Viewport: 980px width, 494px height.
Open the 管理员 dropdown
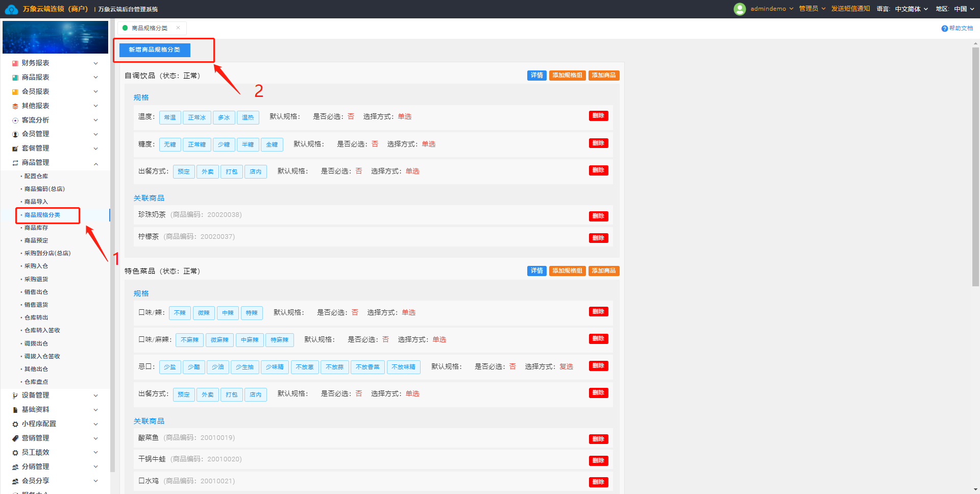[812, 9]
